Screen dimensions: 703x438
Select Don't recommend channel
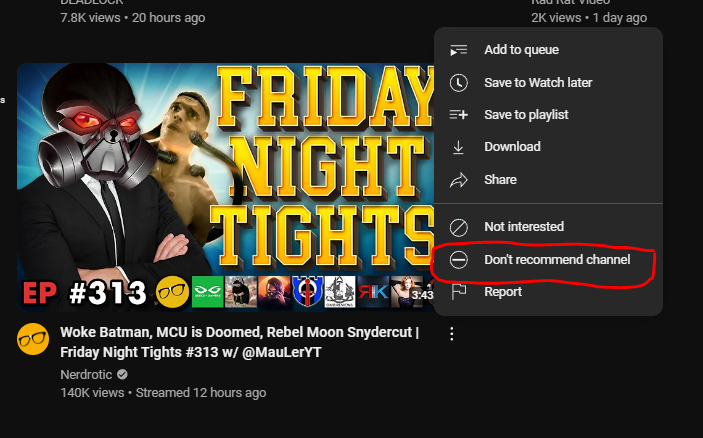coord(548,260)
